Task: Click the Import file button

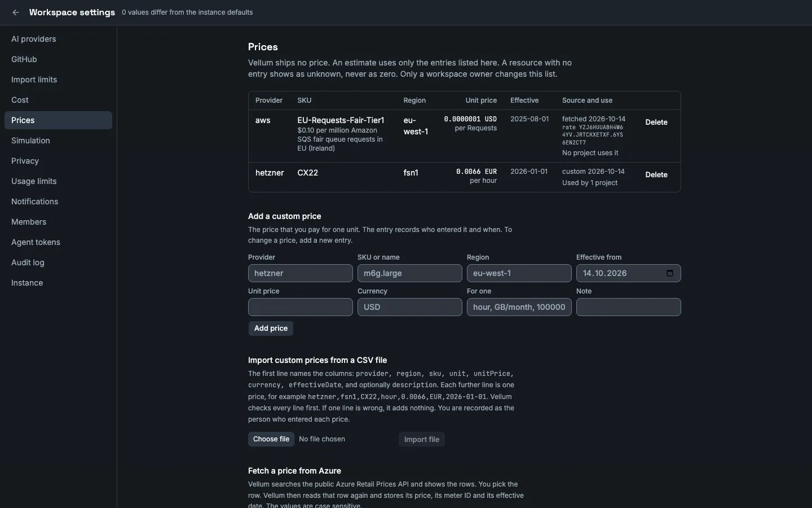Action: tap(422, 440)
